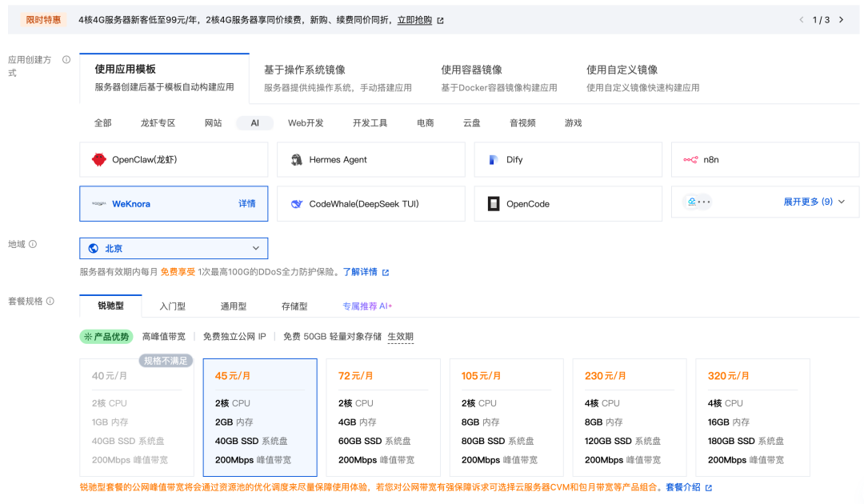Select the 320元/月 package card
Screen dimensions: 864x504
click(x=753, y=418)
